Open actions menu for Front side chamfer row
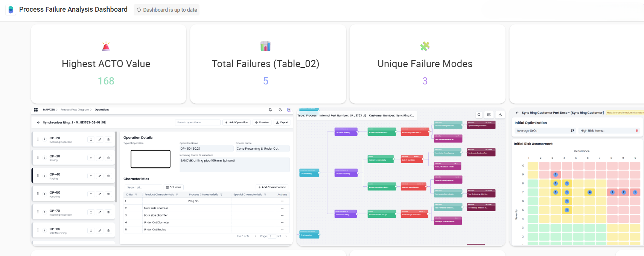Screen dimensions: 644x256 click(x=282, y=208)
